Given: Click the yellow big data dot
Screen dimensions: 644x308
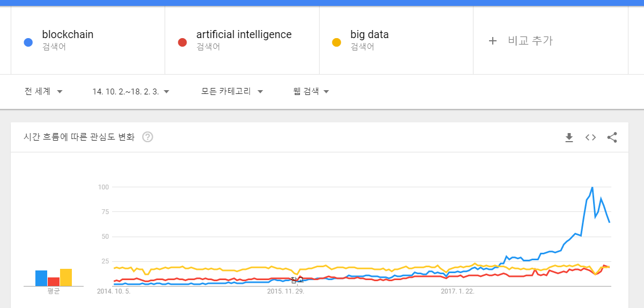Looking at the screenshot, I should tap(337, 42).
